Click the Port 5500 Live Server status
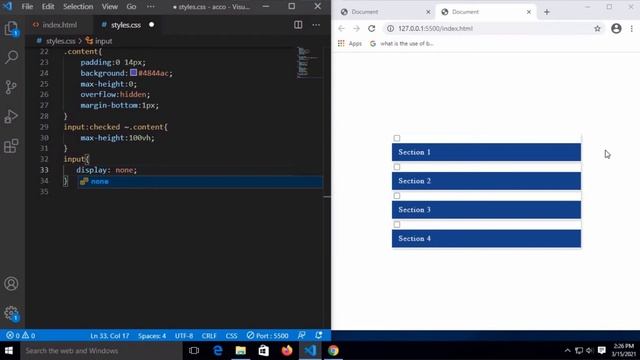The height and width of the screenshot is (360, 640). (x=267, y=336)
